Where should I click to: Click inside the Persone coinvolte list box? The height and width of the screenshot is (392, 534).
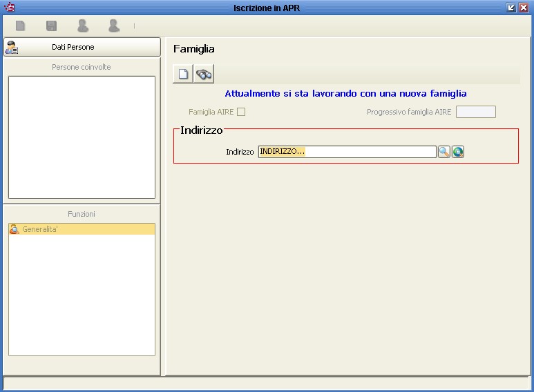point(82,137)
